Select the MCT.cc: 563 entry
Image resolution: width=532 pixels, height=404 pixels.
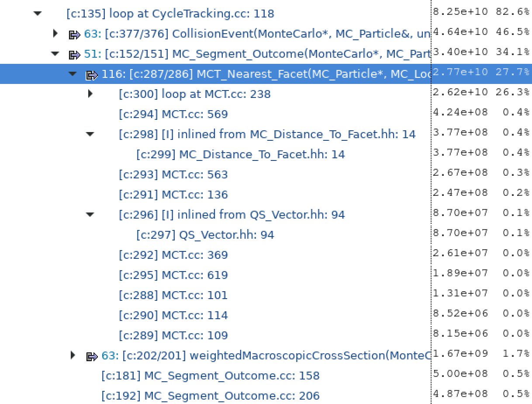click(x=173, y=174)
